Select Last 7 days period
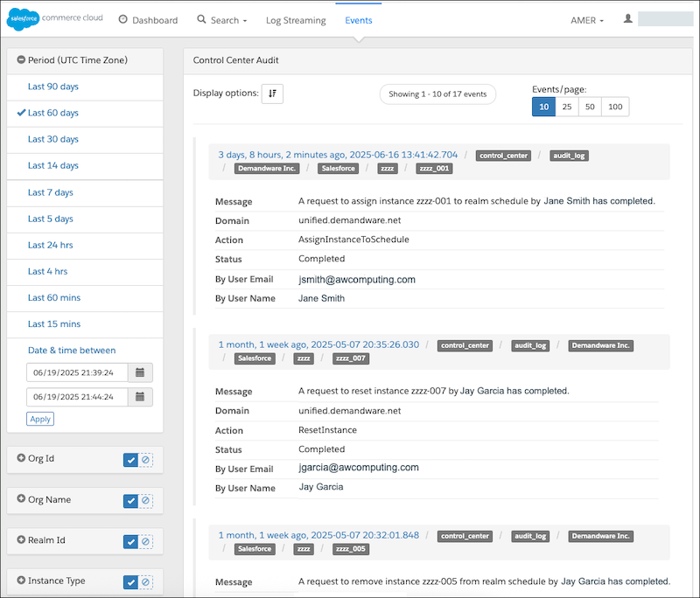This screenshot has width=700, height=598. 51,192
